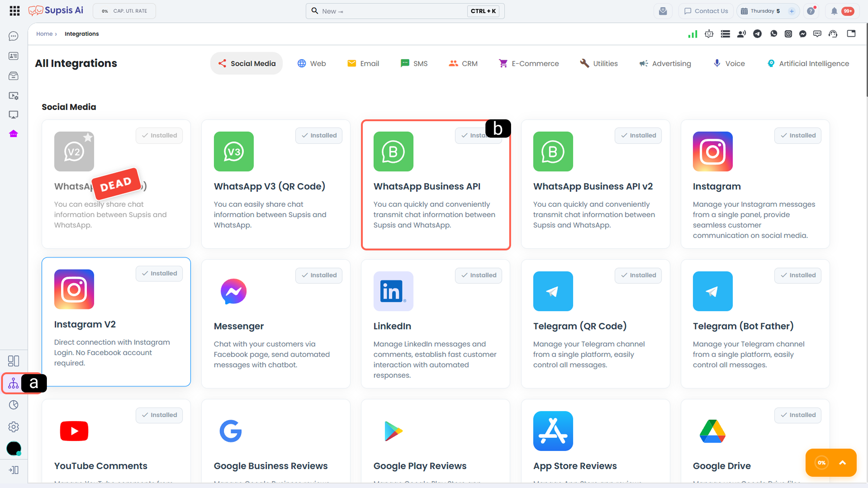This screenshot has height=488, width=868.
Task: Select the Social Media tab
Action: point(246,63)
